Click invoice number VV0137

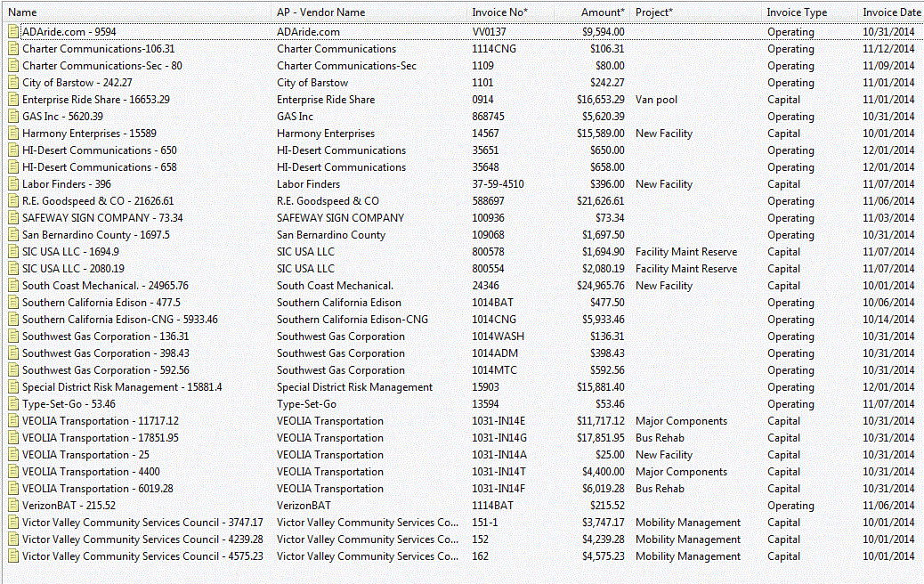tap(489, 32)
